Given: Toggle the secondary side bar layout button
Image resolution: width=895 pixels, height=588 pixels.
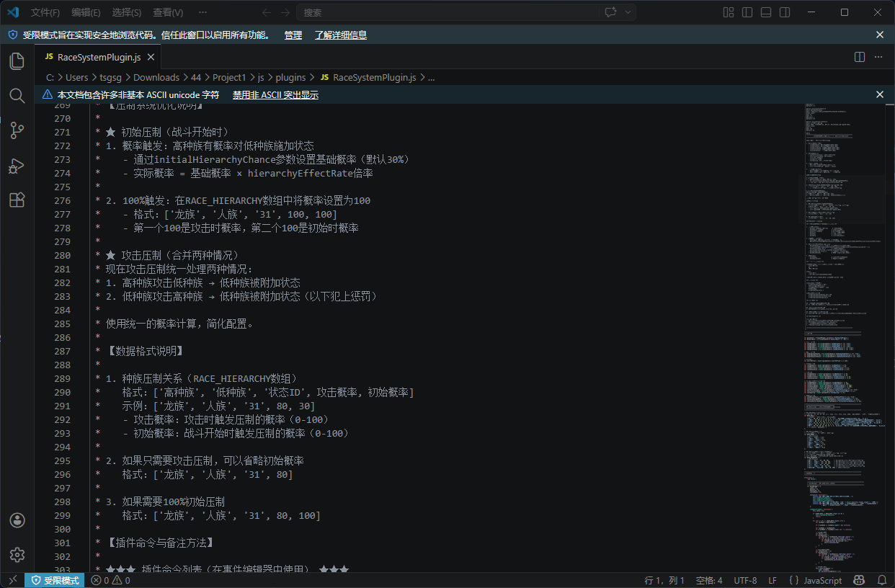Looking at the screenshot, I should coord(785,12).
